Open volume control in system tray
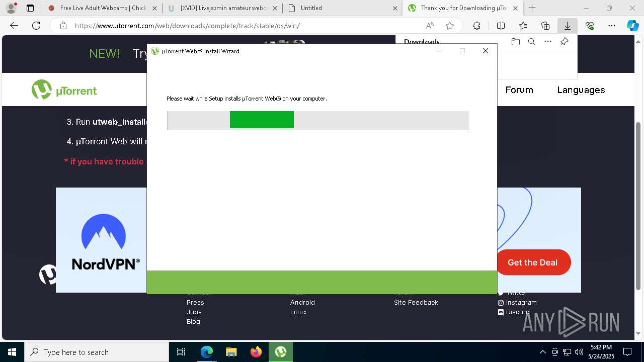 point(579,352)
